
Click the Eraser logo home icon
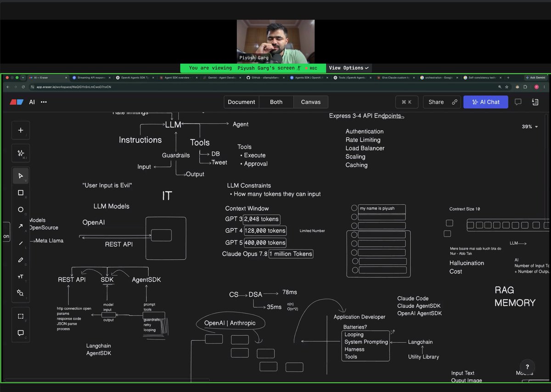click(x=17, y=102)
